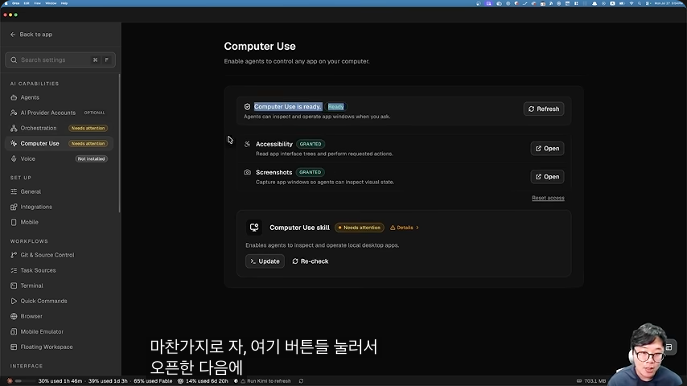Viewport: 687px width, 386px height.
Task: Open the Orchestration settings page
Action: tap(59, 128)
